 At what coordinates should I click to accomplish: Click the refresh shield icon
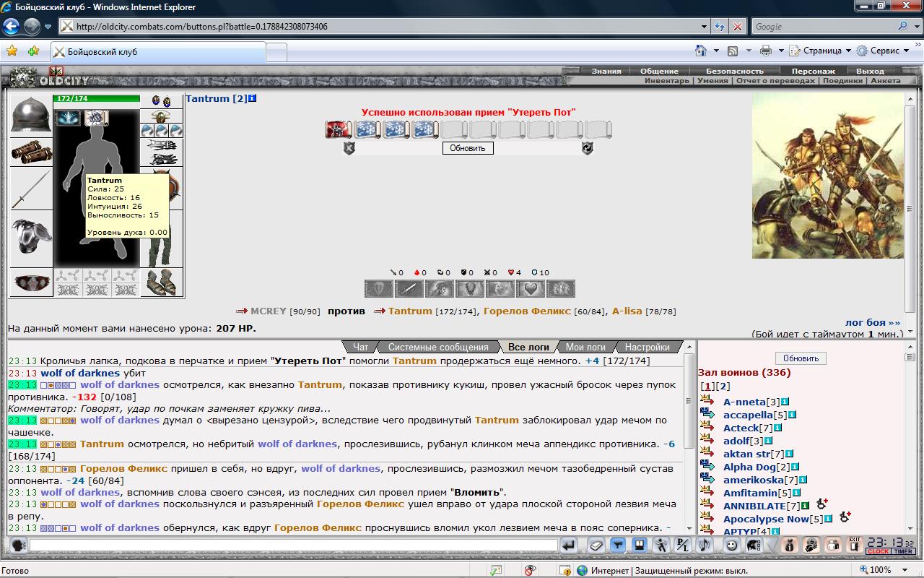(588, 148)
